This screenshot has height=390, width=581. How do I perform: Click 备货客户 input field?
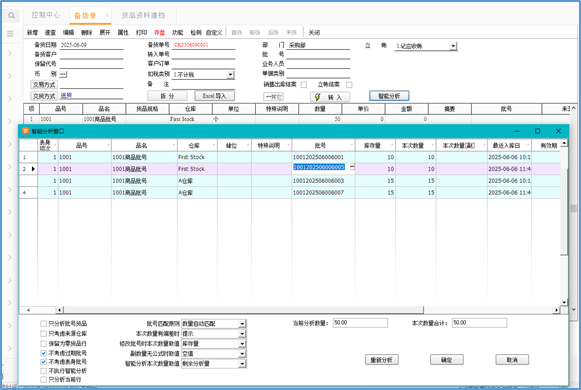tap(92, 54)
